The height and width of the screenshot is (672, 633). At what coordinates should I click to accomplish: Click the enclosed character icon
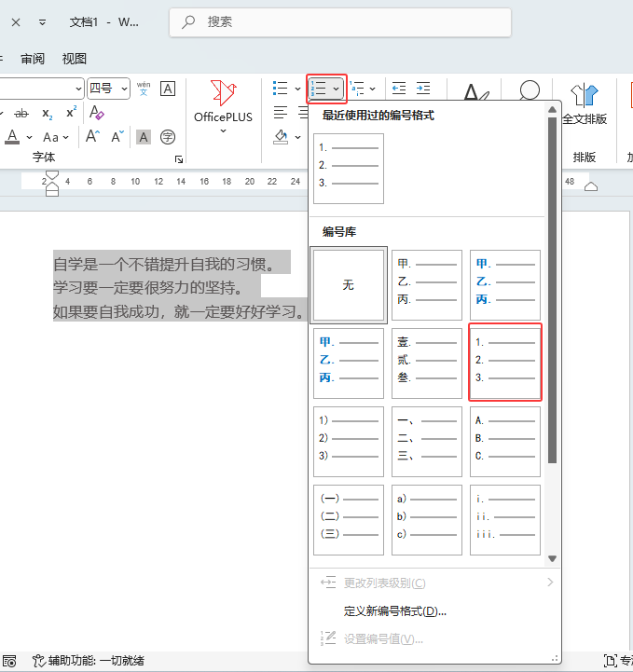pyautogui.click(x=168, y=137)
